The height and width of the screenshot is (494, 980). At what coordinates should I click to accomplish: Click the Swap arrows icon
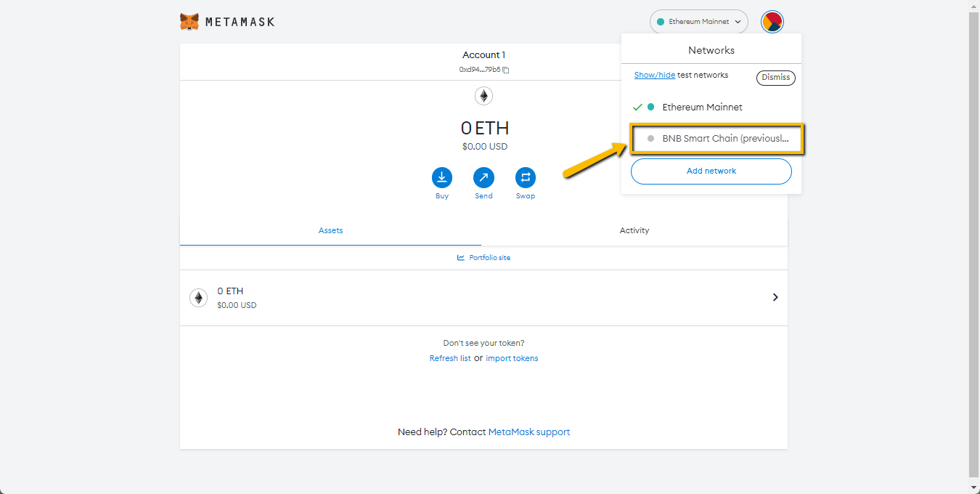526,177
